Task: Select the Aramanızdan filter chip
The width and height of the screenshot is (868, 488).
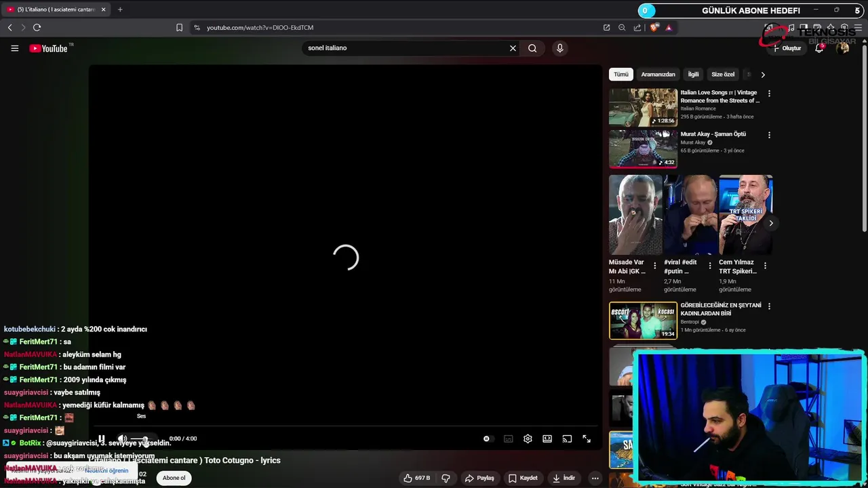Action: [658, 75]
